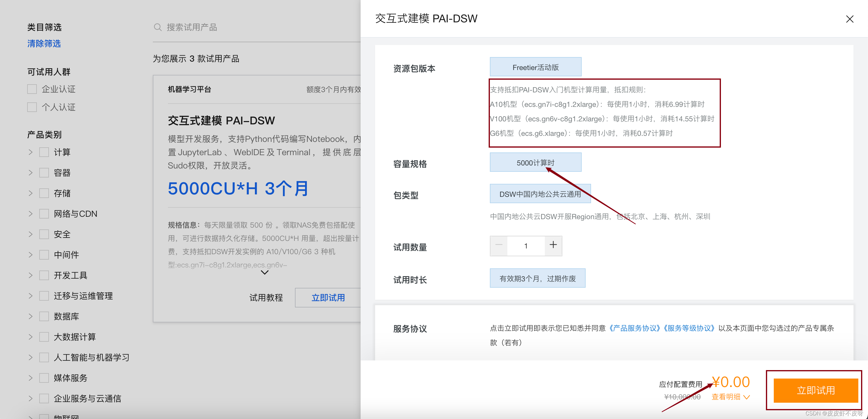Screen dimensions: 868x419
Task: Expand the 开发工具 category arrow
Action: click(31, 276)
